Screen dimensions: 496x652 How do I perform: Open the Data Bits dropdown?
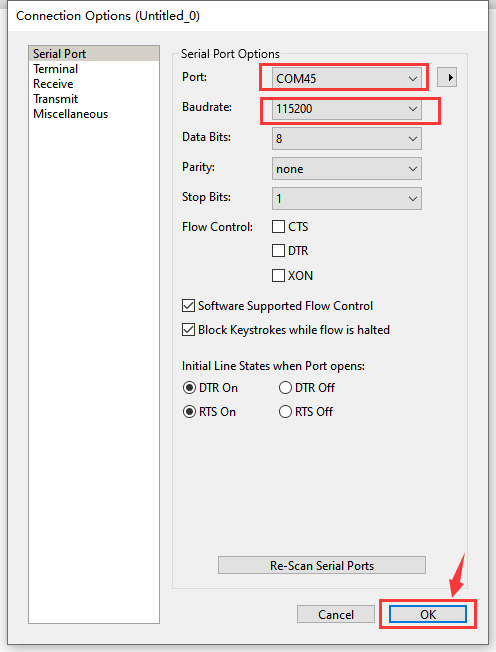[x=347, y=138]
